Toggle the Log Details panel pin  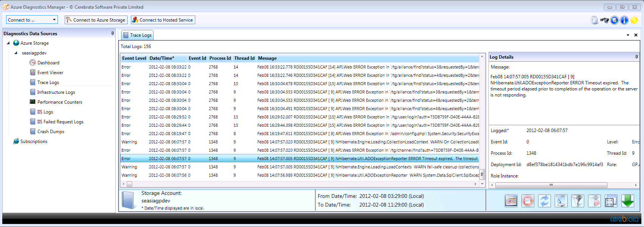pos(636,57)
